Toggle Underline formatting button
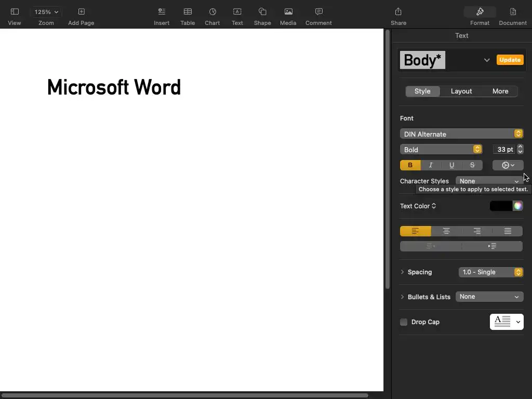Screen dimensions: 532x399 (451, 165)
